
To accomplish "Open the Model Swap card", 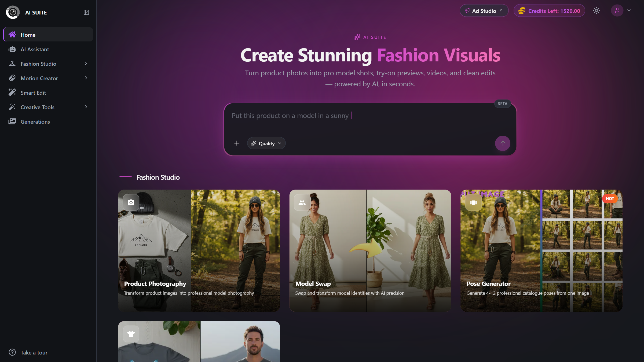I will 370,251.
